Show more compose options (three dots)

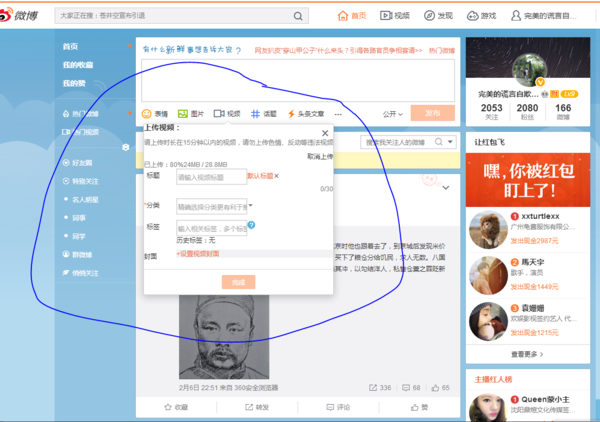coord(338,114)
